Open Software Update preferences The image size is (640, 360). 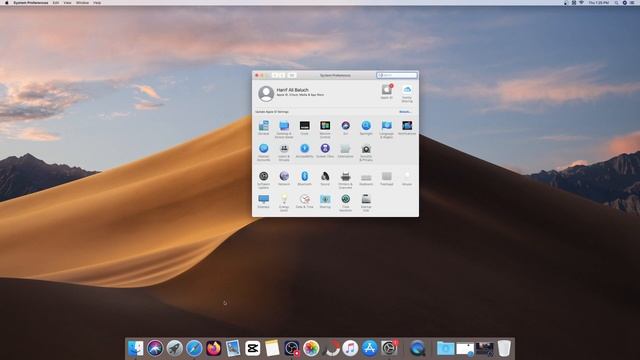[264, 179]
